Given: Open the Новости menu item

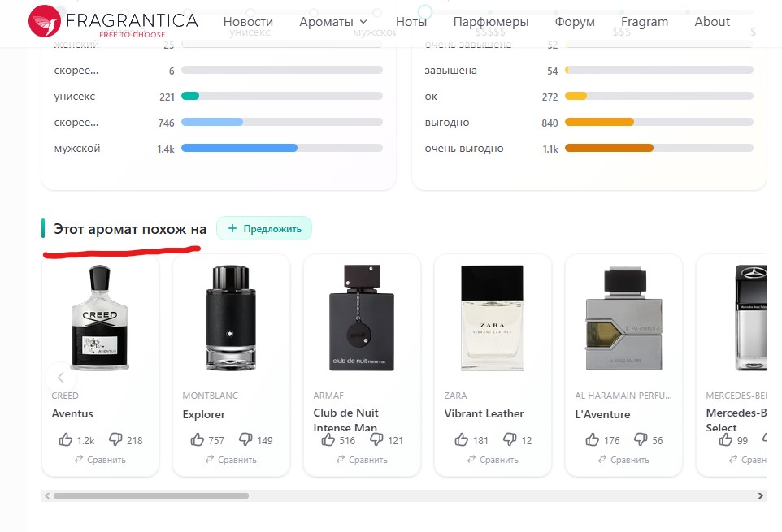Looking at the screenshot, I should pyautogui.click(x=248, y=22).
